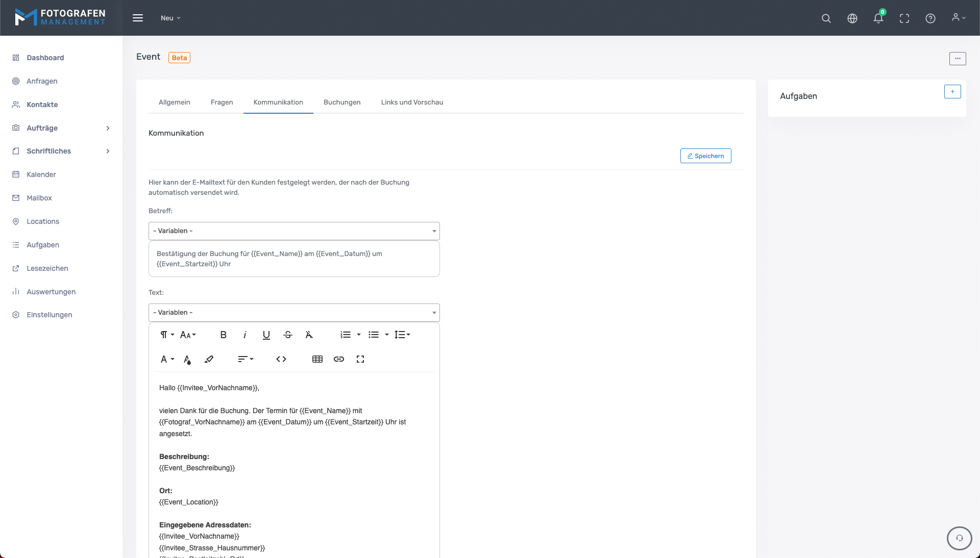This screenshot has width=980, height=558.
Task: Open the Text Variablen dropdown
Action: click(x=294, y=313)
